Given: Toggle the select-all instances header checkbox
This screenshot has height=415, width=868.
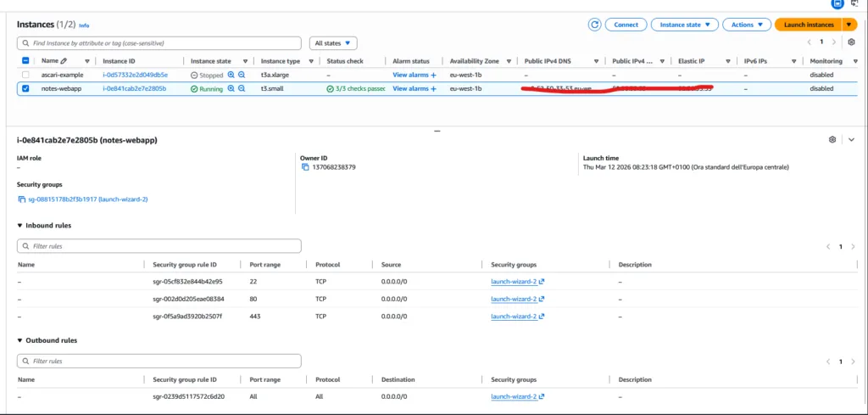Looking at the screenshot, I should point(25,61).
